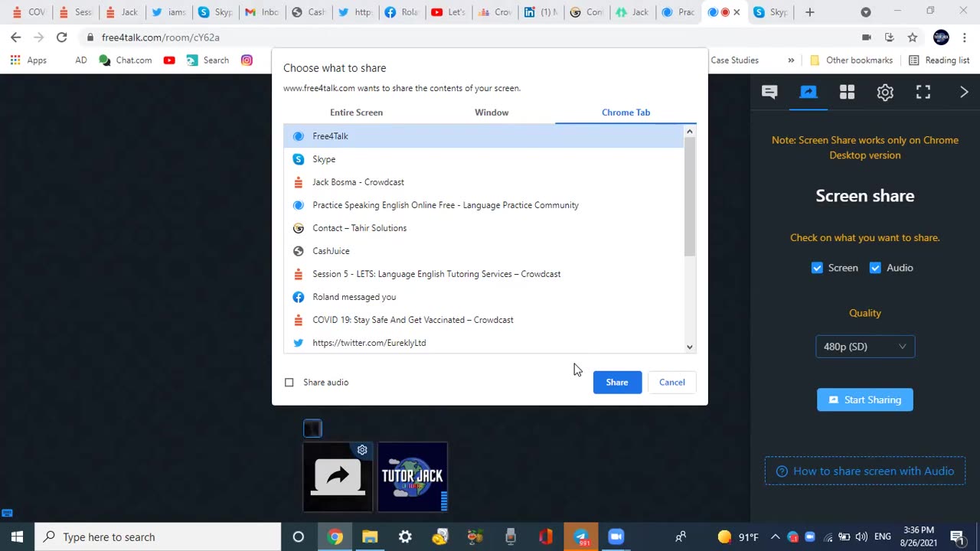
Task: Click gear icon on screen share thumbnail
Action: [x=362, y=450]
